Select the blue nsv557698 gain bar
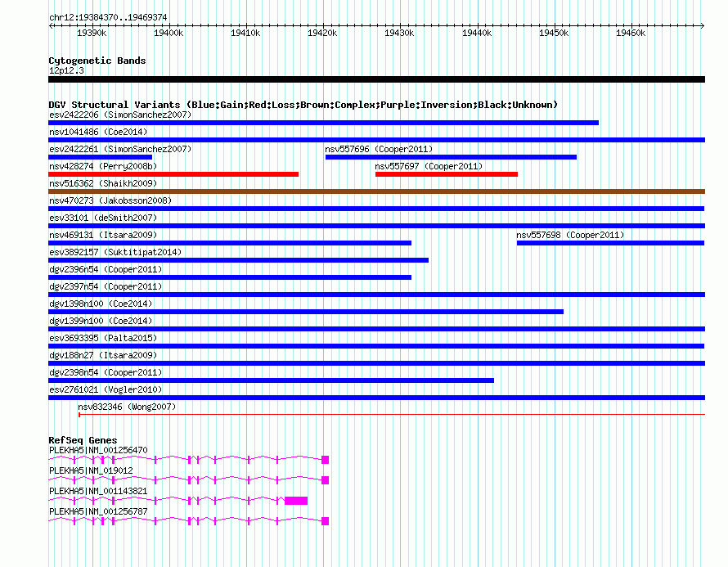 click(610, 243)
